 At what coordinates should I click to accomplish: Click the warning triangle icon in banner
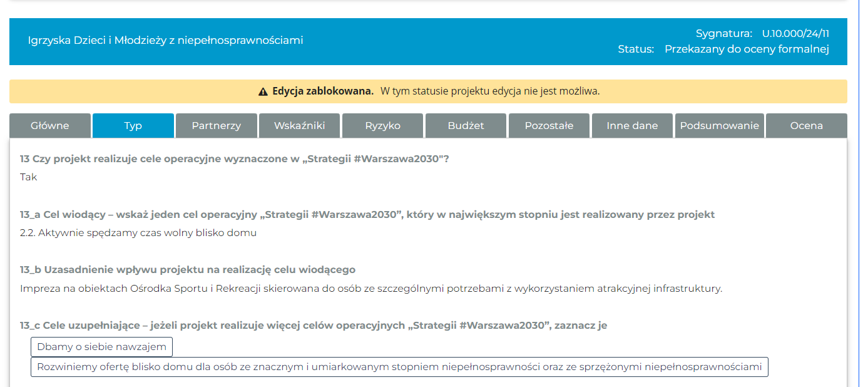pos(263,91)
